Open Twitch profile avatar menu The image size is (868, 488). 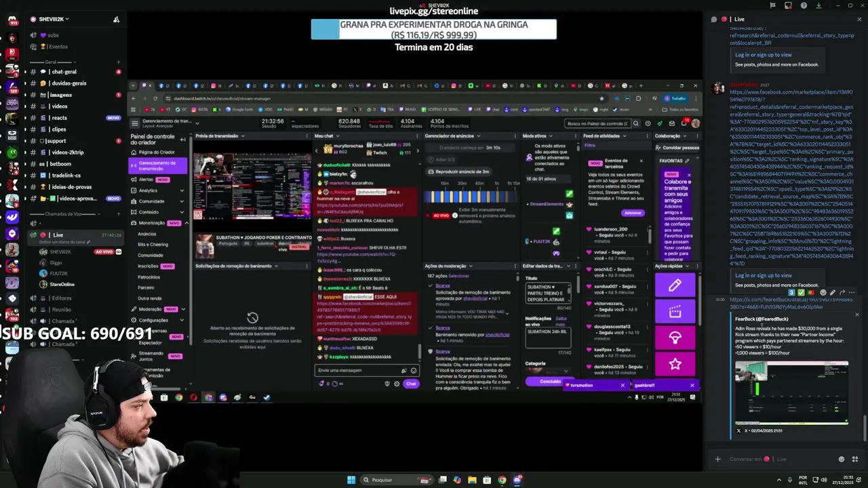click(x=695, y=123)
